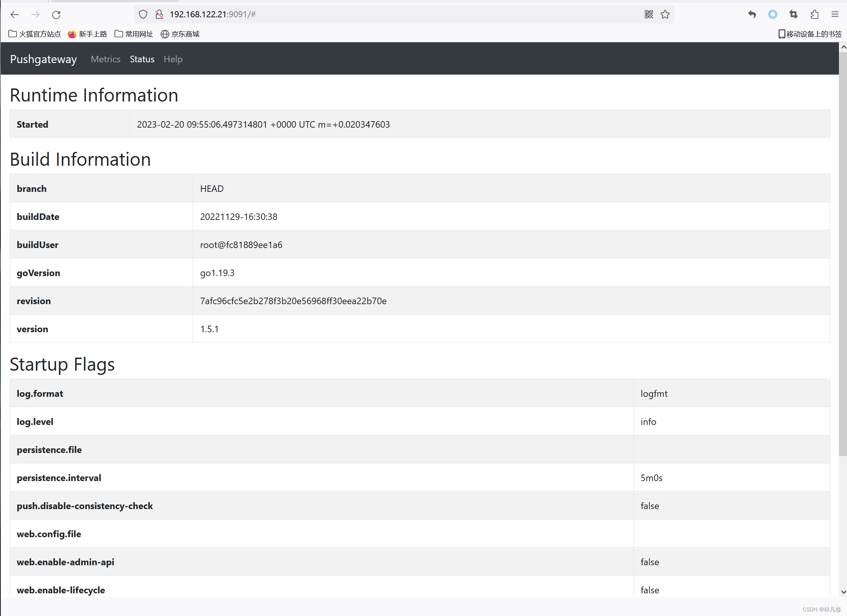Click the revision hash value

pyautogui.click(x=293, y=301)
